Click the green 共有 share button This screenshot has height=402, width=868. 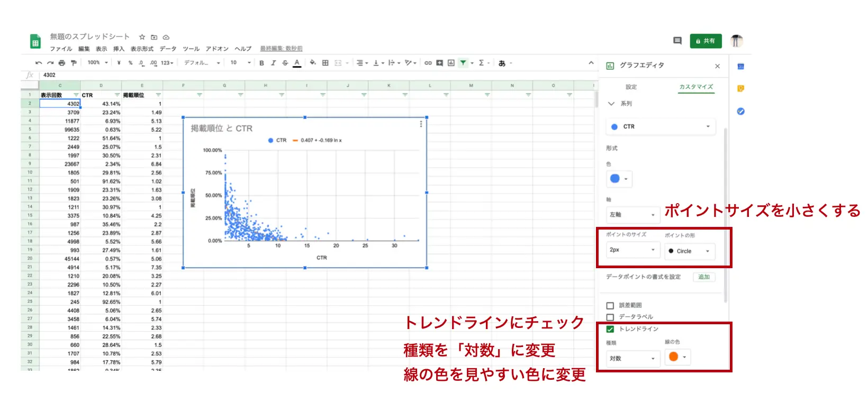706,41
